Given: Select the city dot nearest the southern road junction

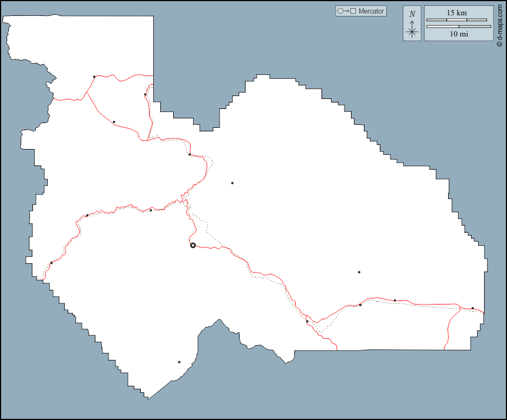Looking at the screenshot, I should pos(307,322).
